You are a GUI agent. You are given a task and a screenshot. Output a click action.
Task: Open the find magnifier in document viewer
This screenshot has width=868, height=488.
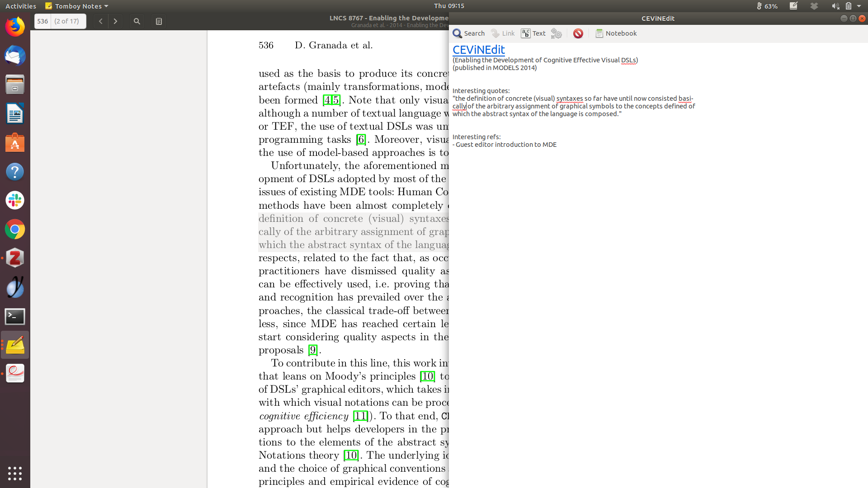pyautogui.click(x=137, y=21)
